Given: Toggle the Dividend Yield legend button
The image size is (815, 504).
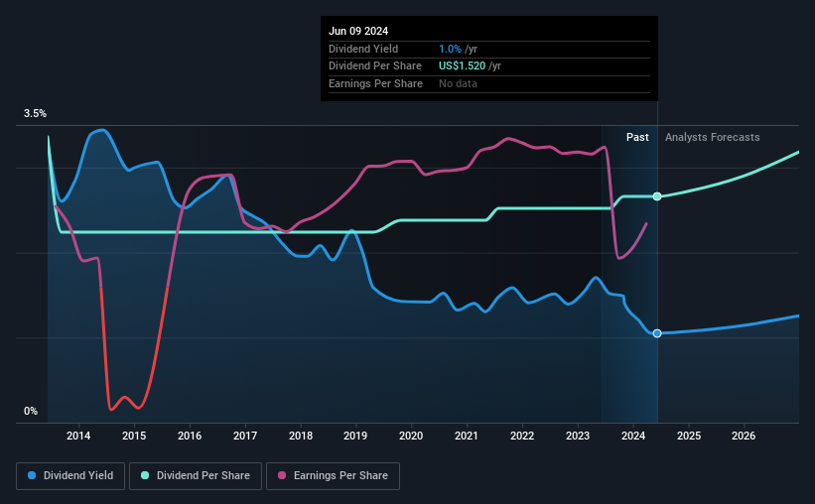Looking at the screenshot, I should click(x=70, y=476).
